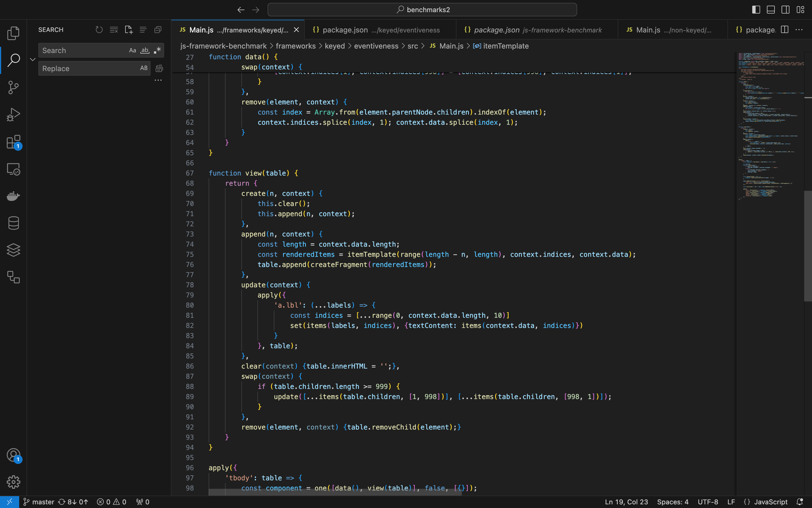The height and width of the screenshot is (508, 812).
Task: Click benchmarks2 command center box
Action: [422, 10]
